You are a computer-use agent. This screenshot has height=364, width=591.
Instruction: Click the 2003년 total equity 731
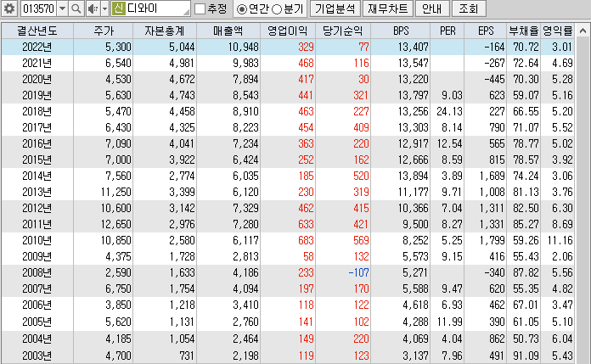[187, 356]
